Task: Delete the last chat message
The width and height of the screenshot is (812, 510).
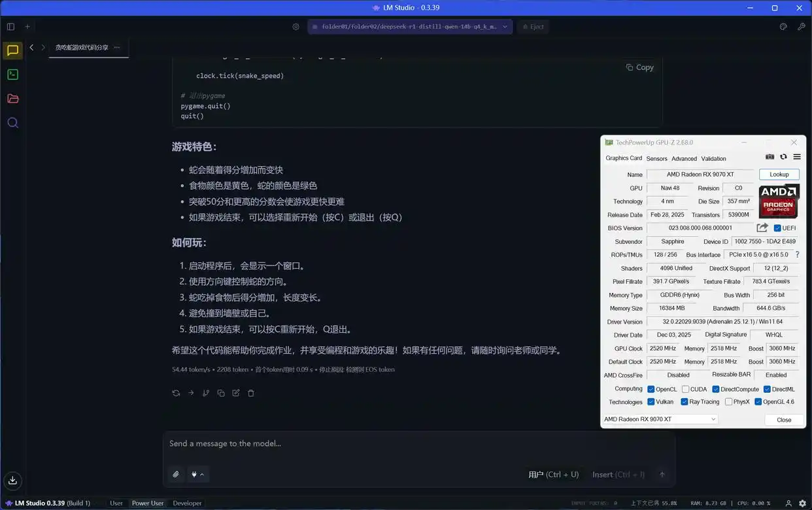Action: 251,392
